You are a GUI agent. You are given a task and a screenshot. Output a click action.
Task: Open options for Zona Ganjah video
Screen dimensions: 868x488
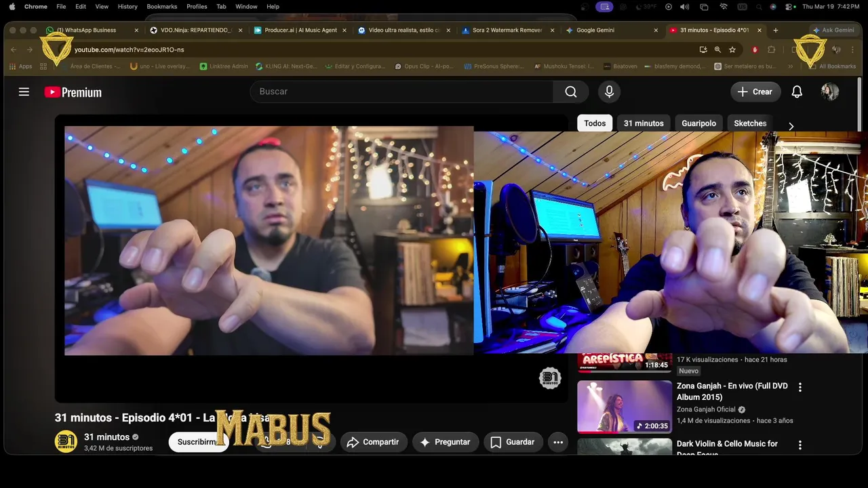coord(800,388)
